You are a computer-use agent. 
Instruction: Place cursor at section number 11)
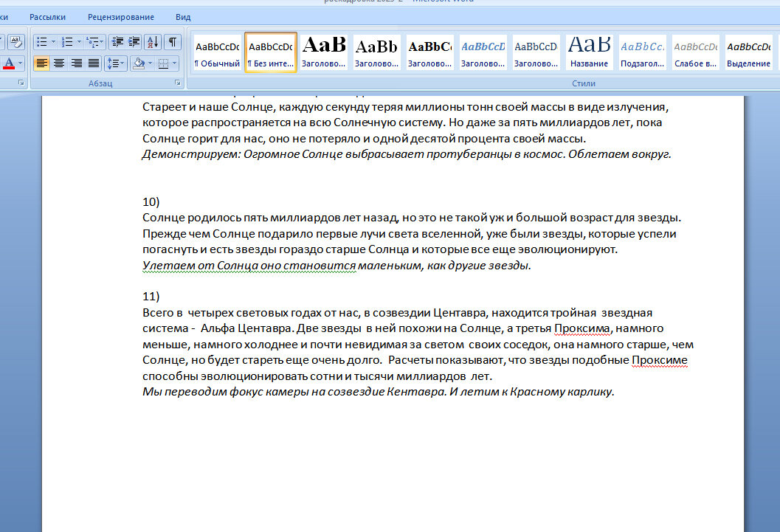(151, 297)
